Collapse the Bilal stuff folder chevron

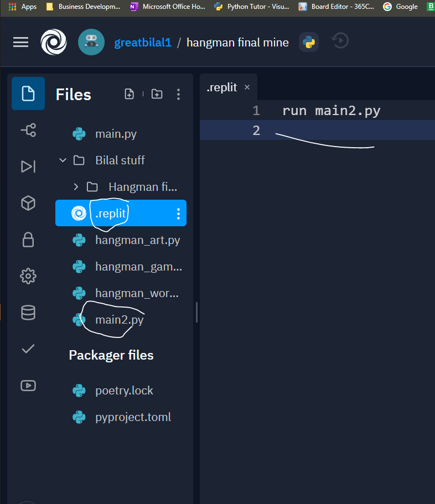tap(63, 160)
